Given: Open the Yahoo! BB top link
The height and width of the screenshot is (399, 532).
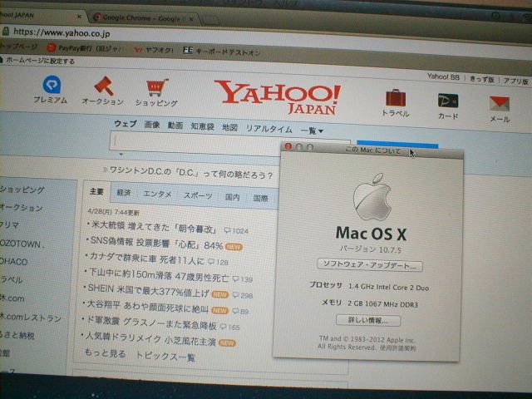Looking at the screenshot, I should click(x=443, y=77).
